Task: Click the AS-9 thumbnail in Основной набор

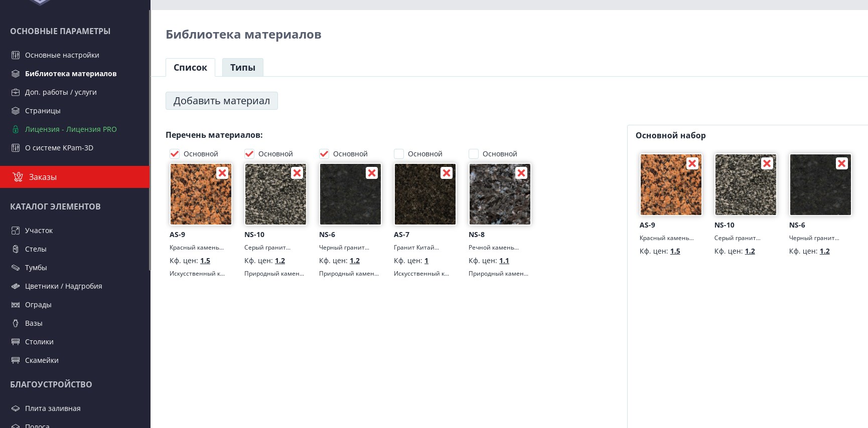Action: pyautogui.click(x=671, y=184)
